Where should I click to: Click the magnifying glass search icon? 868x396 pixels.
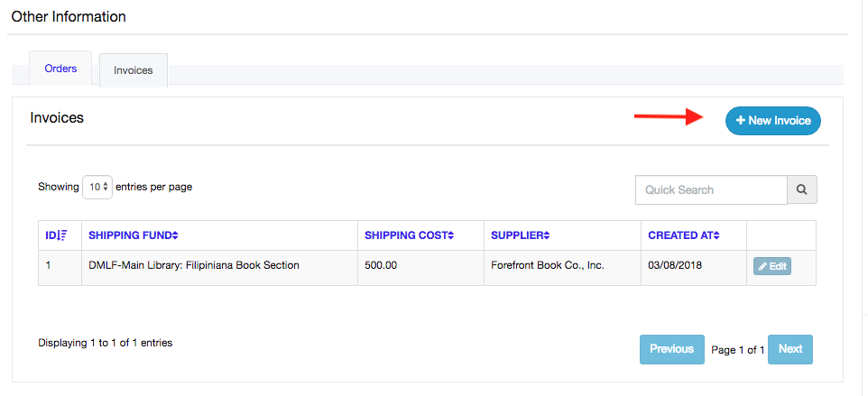coord(801,190)
